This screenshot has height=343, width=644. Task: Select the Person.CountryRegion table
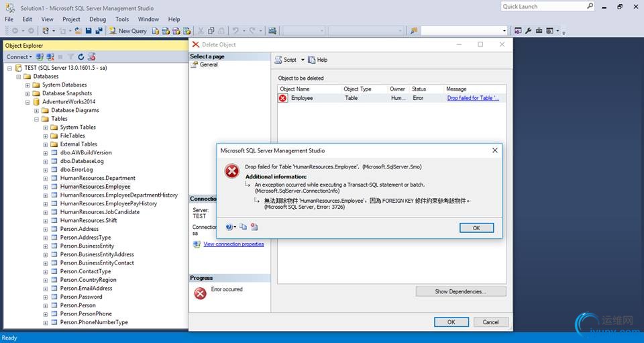tap(89, 280)
